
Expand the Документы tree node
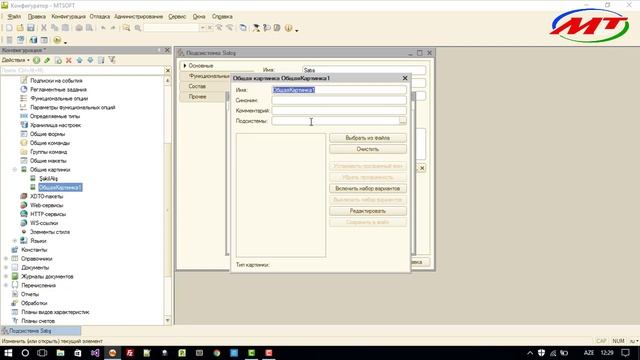pos(6,268)
